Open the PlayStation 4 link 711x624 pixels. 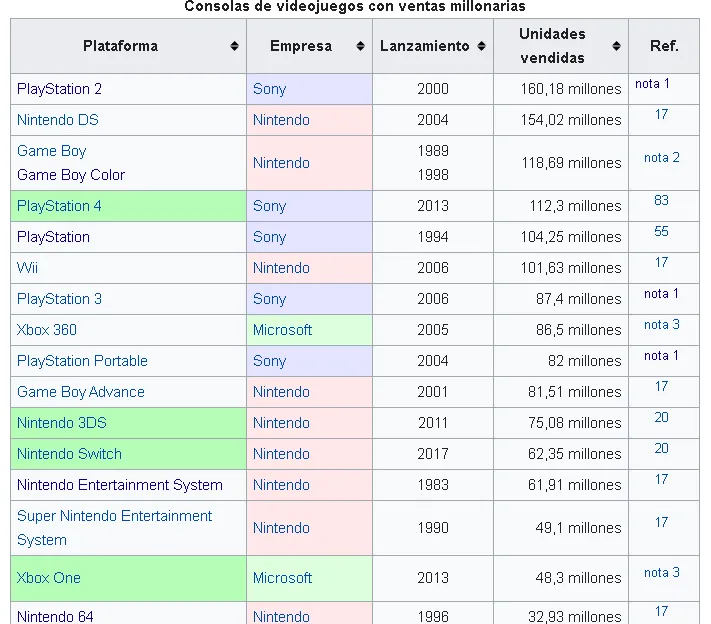coord(59,206)
